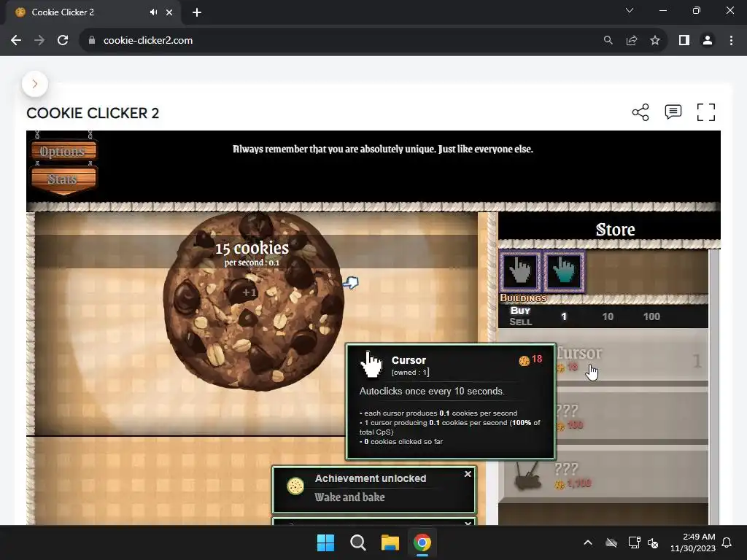Close the Cookie Clicker 2 tab
The height and width of the screenshot is (560, 747).
tap(169, 12)
